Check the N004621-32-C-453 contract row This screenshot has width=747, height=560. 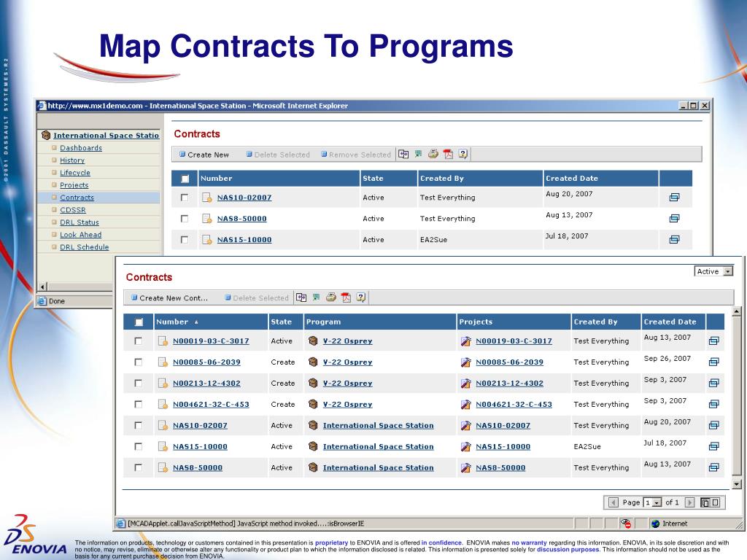(138, 404)
